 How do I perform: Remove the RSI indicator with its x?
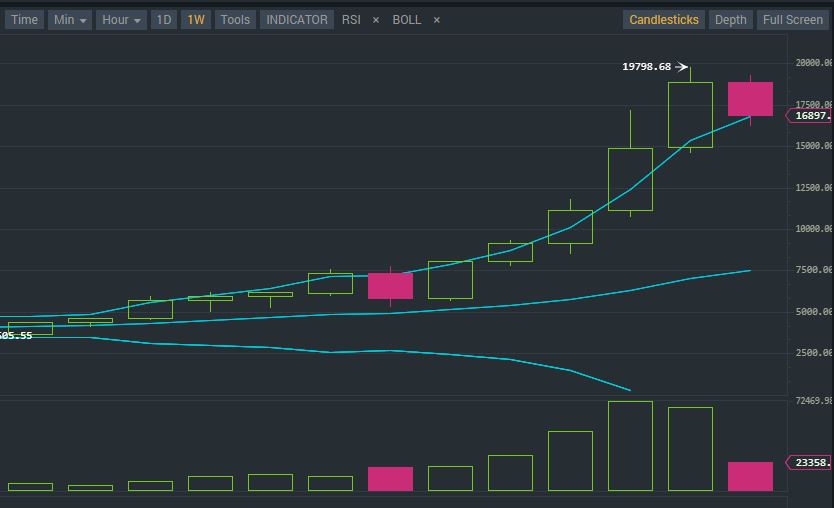(376, 20)
